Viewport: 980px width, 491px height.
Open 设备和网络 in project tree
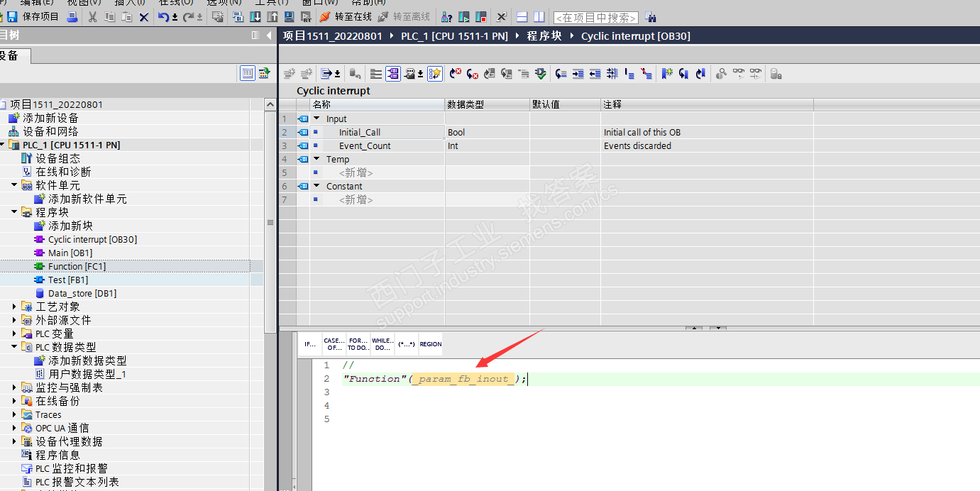(x=50, y=131)
